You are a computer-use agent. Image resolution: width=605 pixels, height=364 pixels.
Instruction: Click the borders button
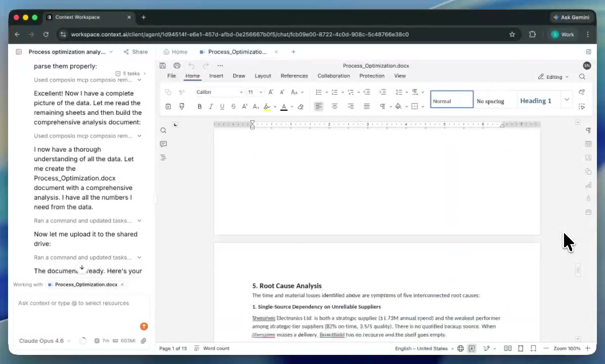pyautogui.click(x=414, y=107)
